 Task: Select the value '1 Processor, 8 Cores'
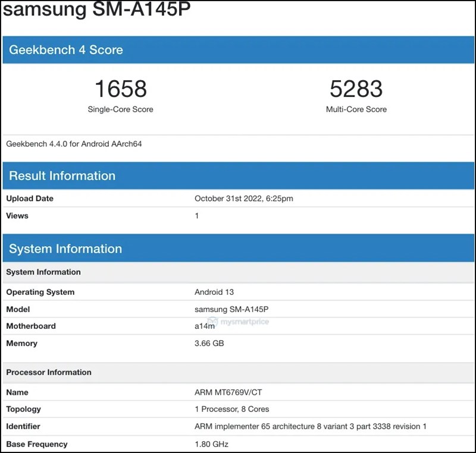coord(231,409)
